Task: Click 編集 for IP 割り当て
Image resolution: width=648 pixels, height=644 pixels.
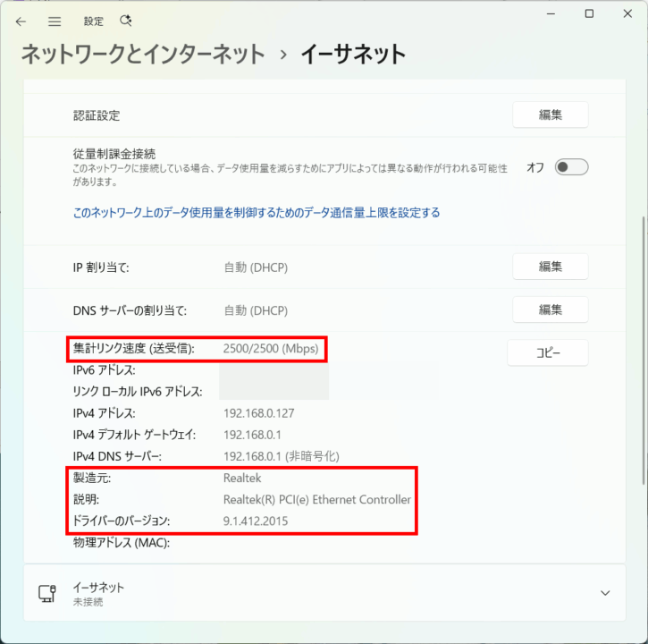Action: click(x=550, y=267)
